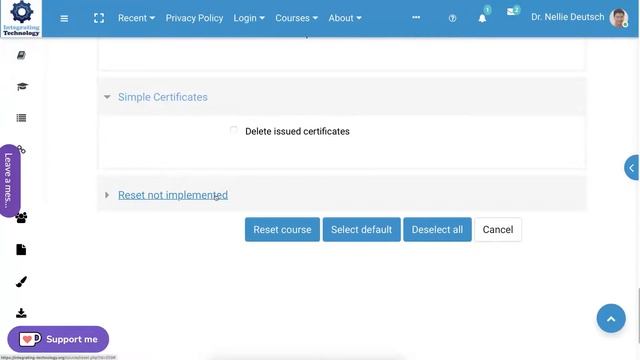Open the three-dots more menu
640x360 pixels.
pos(416,18)
